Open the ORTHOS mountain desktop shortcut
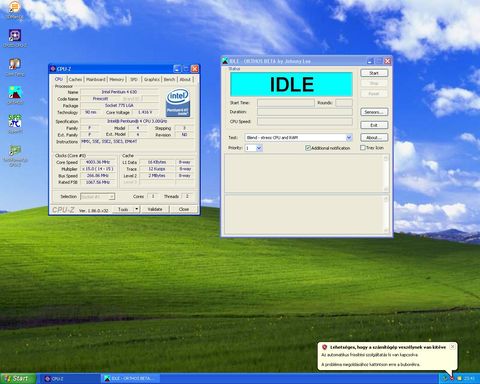This screenshot has height=384, width=480. [x=15, y=93]
